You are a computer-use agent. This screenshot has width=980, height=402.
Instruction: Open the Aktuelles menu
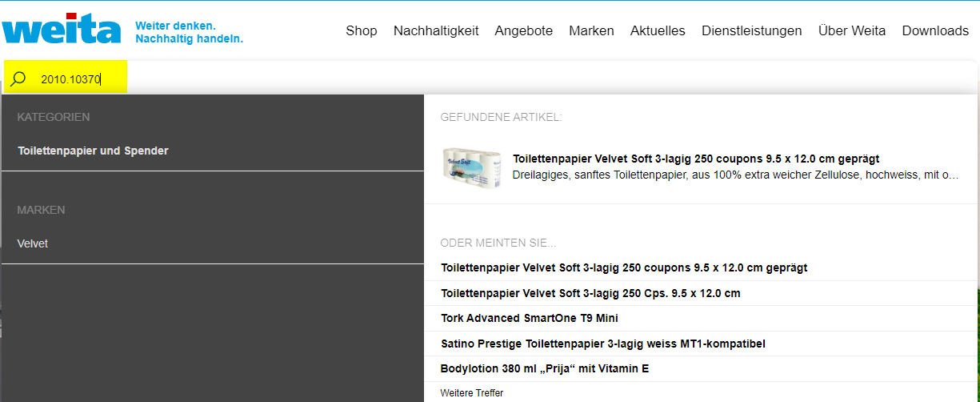pyautogui.click(x=658, y=30)
